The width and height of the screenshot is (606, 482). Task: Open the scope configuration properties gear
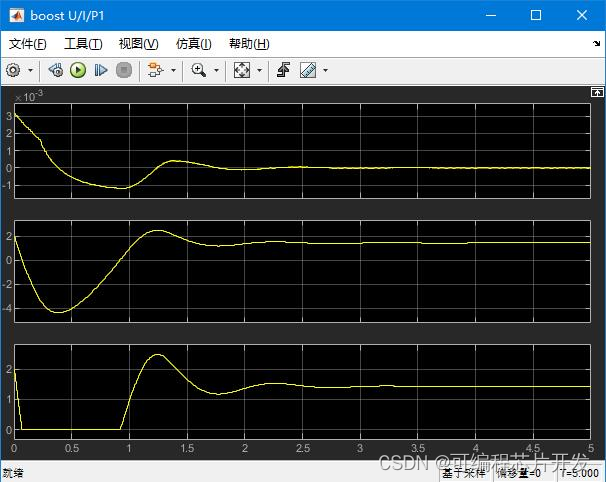(x=13, y=70)
